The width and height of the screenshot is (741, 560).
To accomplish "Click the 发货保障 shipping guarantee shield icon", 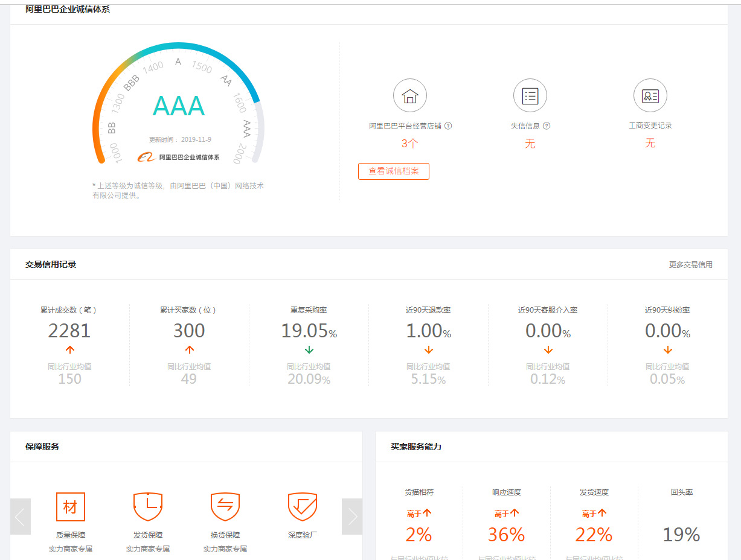I will [148, 507].
